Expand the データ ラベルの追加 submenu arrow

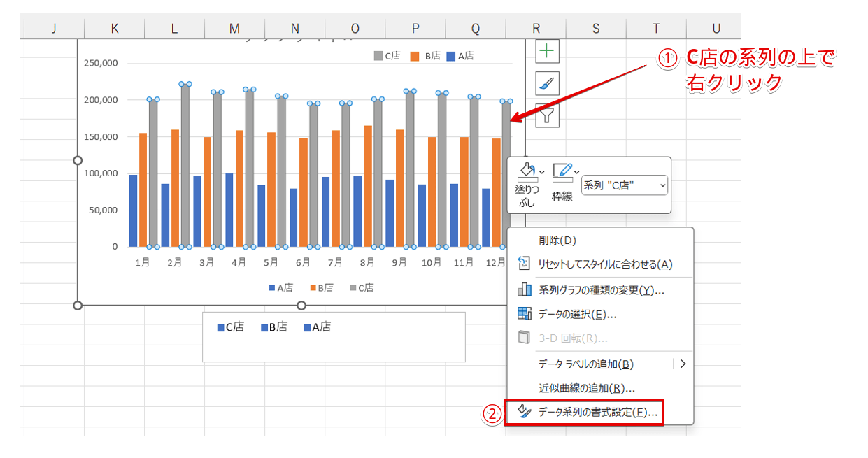click(x=683, y=364)
